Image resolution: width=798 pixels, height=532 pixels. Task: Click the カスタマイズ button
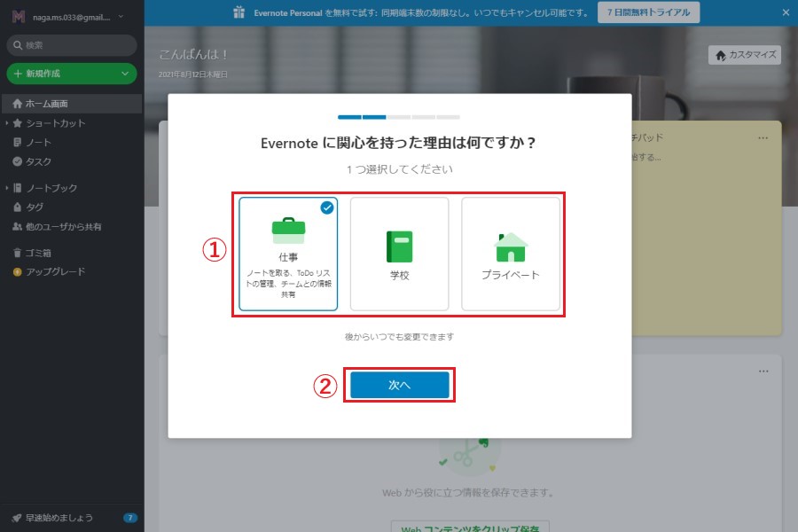(745, 55)
